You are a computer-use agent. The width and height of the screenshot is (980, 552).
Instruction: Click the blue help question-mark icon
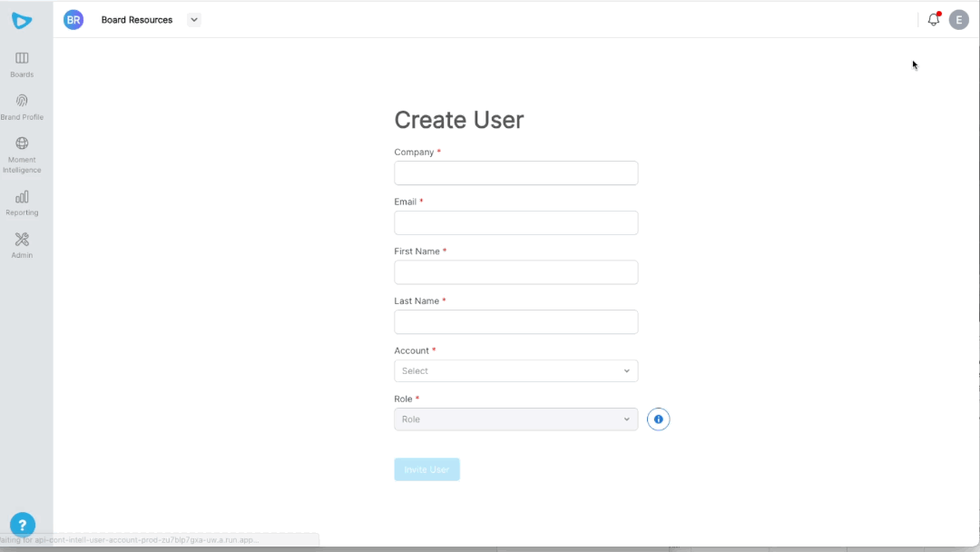(22, 525)
